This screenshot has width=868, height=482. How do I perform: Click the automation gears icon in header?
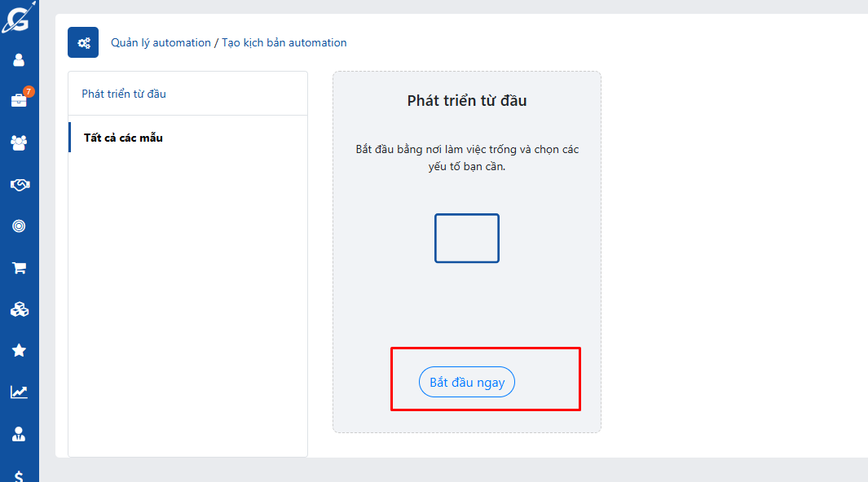pyautogui.click(x=83, y=42)
